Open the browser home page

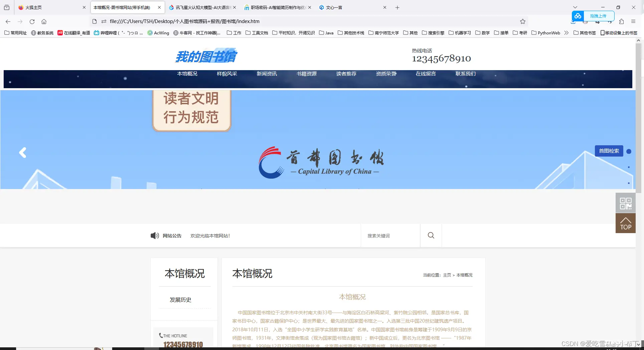pos(44,21)
